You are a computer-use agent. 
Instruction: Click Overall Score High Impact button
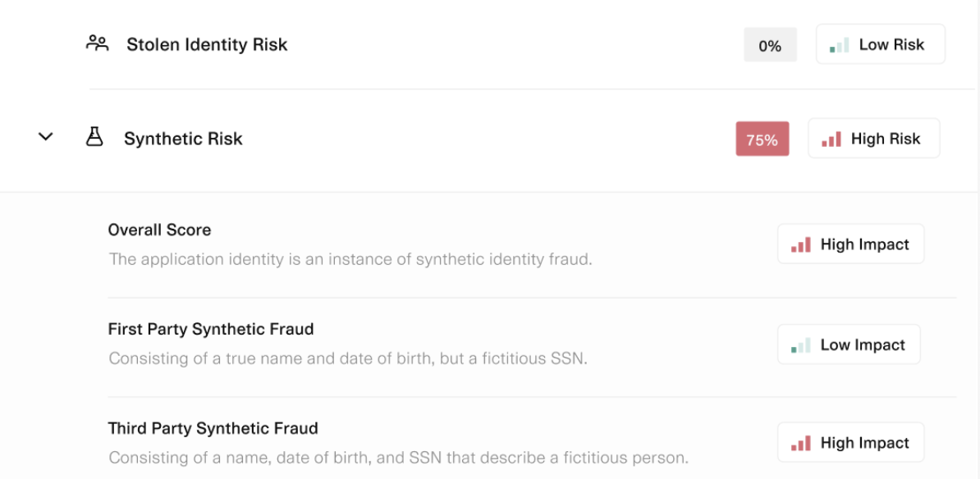pyautogui.click(x=850, y=244)
